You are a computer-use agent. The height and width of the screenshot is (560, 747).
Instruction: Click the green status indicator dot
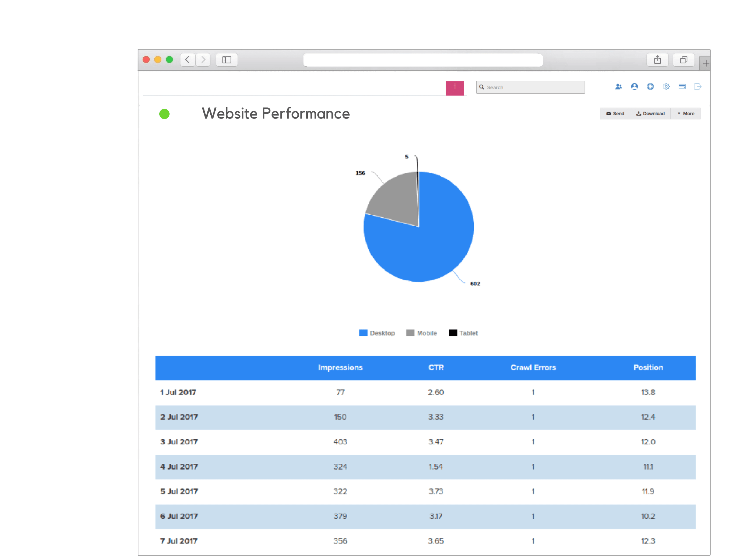click(165, 114)
